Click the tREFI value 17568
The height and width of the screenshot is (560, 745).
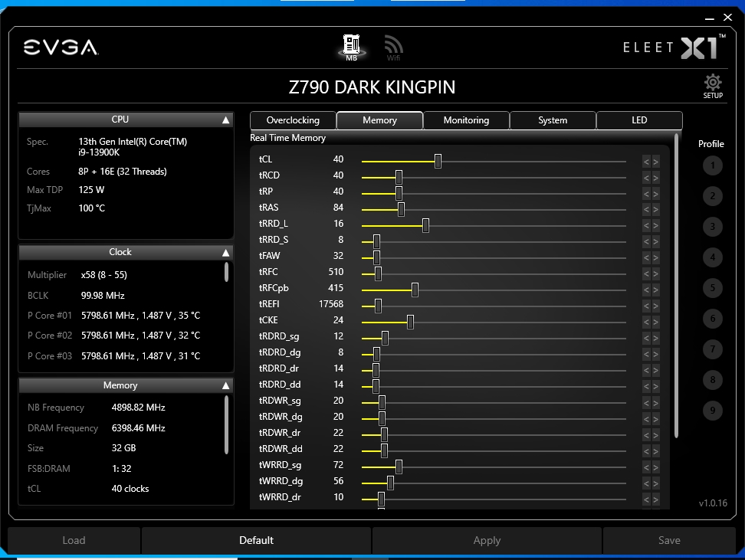point(330,304)
